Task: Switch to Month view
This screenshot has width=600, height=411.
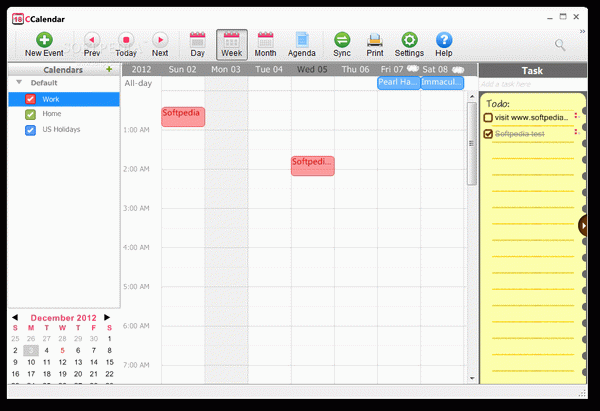Action: click(265, 45)
